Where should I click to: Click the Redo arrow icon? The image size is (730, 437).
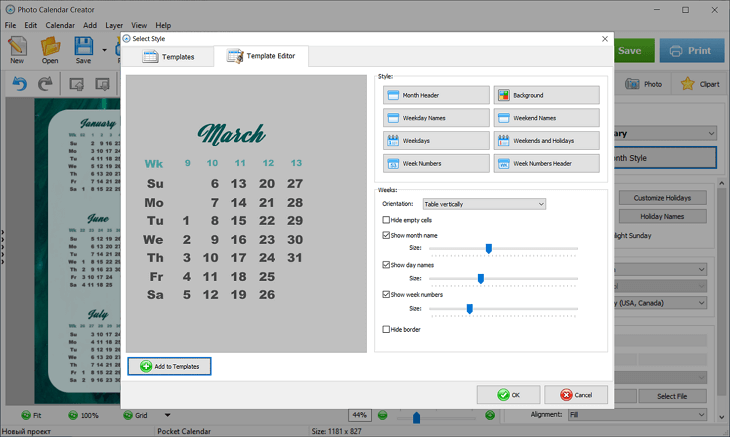click(x=45, y=84)
